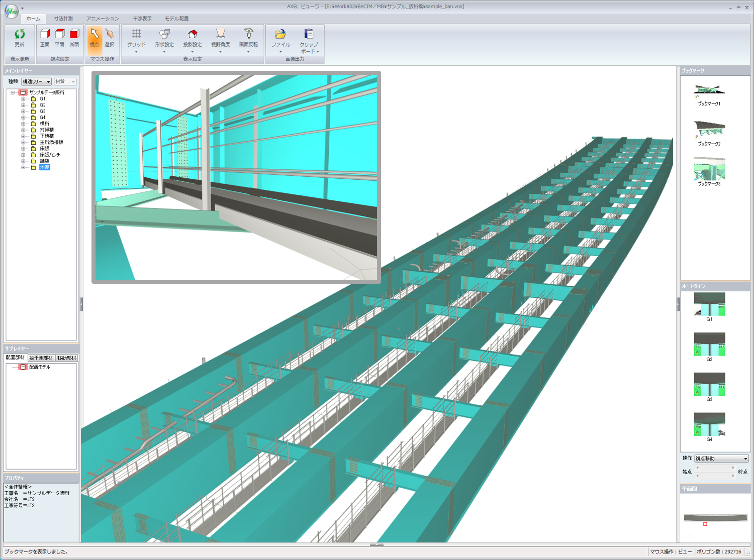Collapse the サンプルデータ鈑桁 root node
This screenshot has width=754, height=560.
click(13, 92)
